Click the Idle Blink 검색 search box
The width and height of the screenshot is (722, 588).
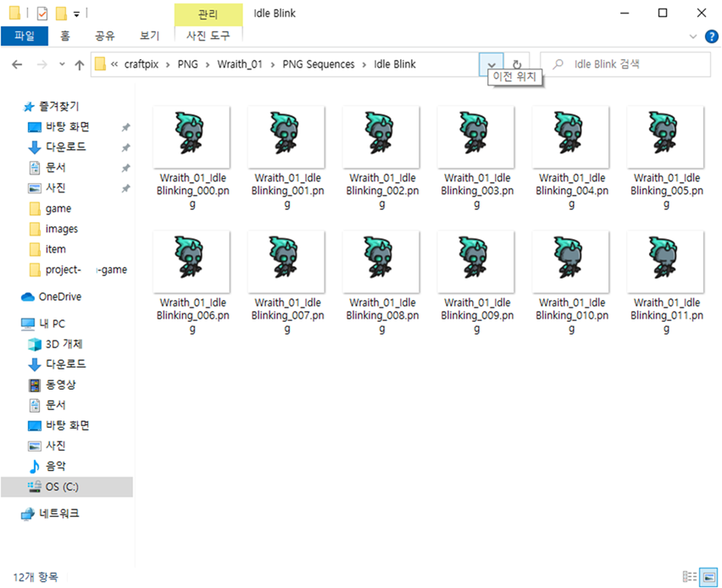coord(625,64)
